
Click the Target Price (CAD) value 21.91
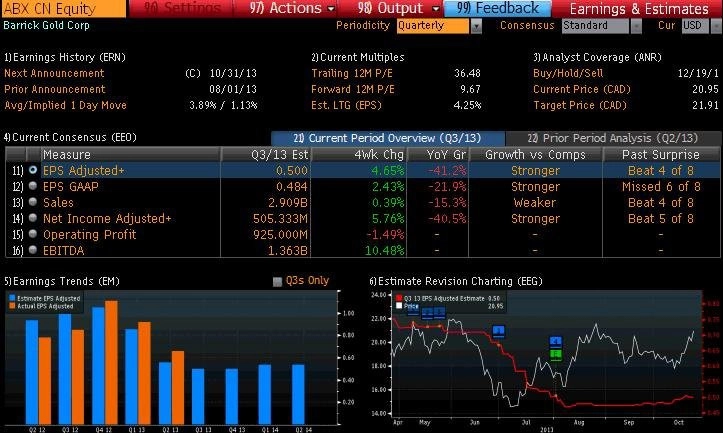(705, 105)
